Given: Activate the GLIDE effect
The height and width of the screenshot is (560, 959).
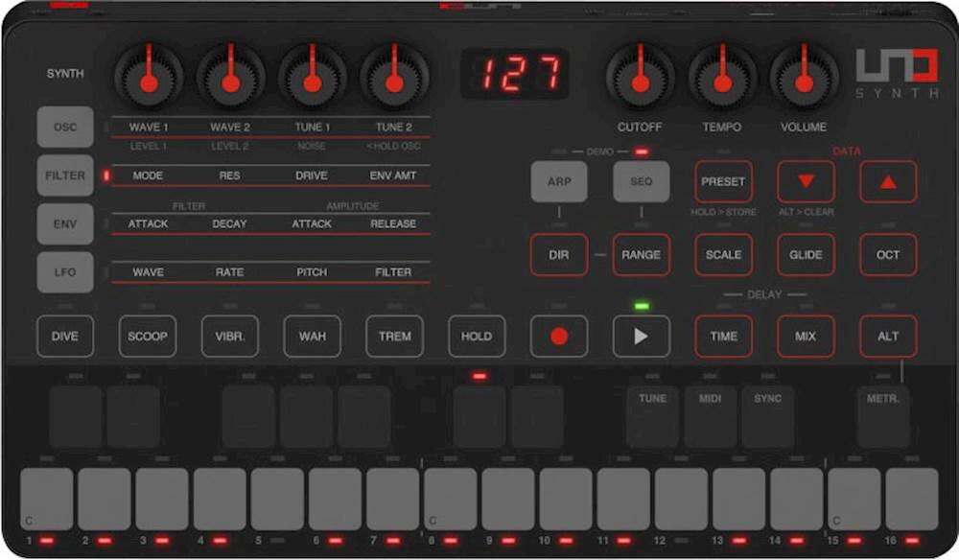Looking at the screenshot, I should point(805,255).
